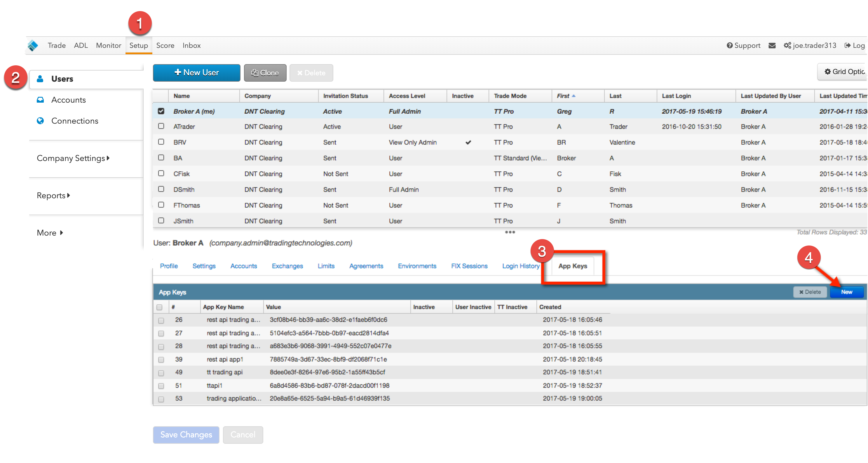
Task: Check the JSmith row checkbox
Action: (161, 220)
